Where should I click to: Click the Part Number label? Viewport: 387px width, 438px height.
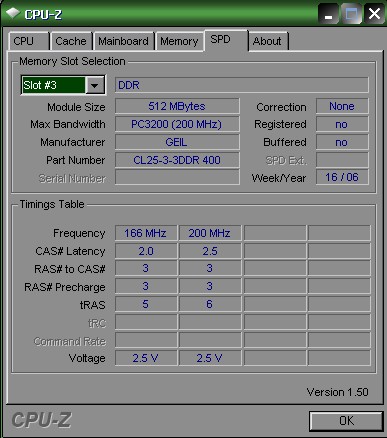pyautogui.click(x=76, y=160)
